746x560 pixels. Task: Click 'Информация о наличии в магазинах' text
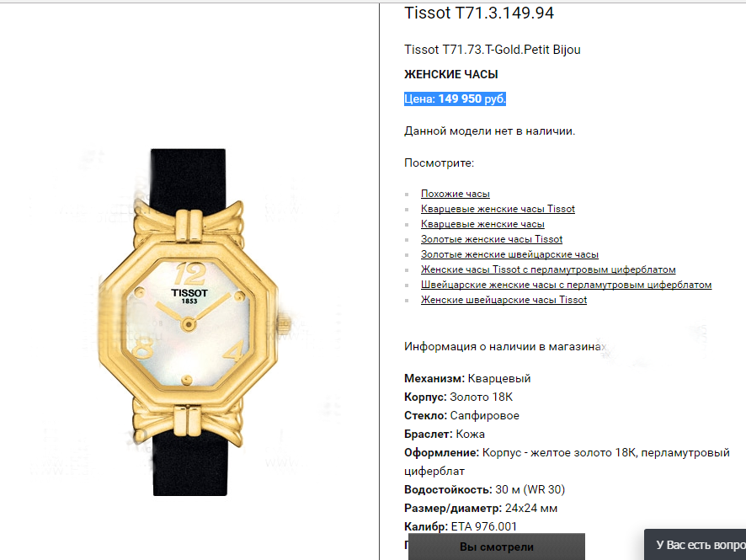pyautogui.click(x=505, y=347)
